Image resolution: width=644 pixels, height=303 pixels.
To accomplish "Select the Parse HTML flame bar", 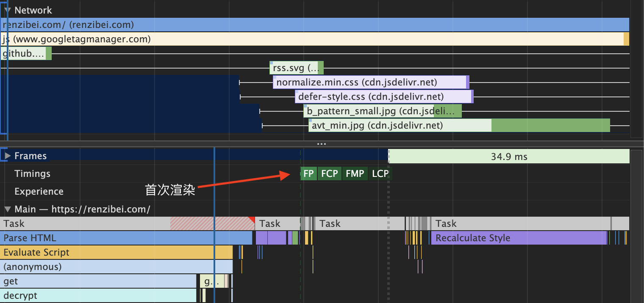I will (126, 238).
